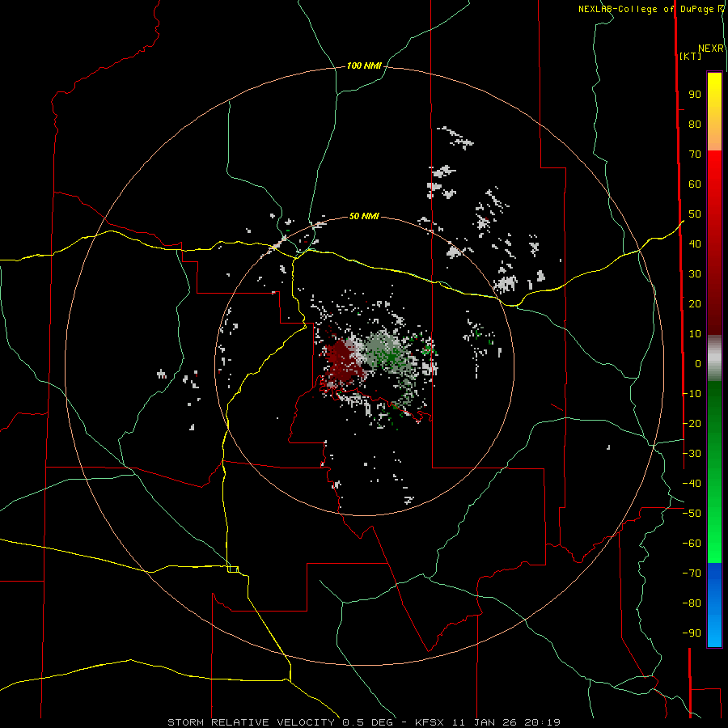Pick the bright green segment near -60
728x728 pixels.
(714, 544)
